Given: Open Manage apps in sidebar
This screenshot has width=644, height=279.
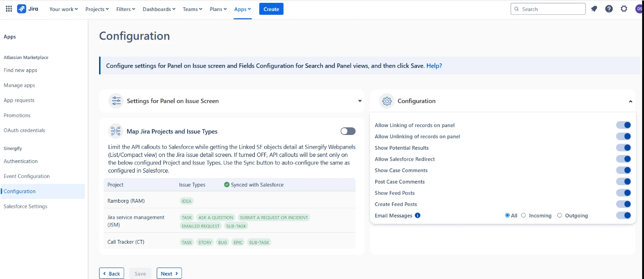Looking at the screenshot, I should pyautogui.click(x=20, y=85).
